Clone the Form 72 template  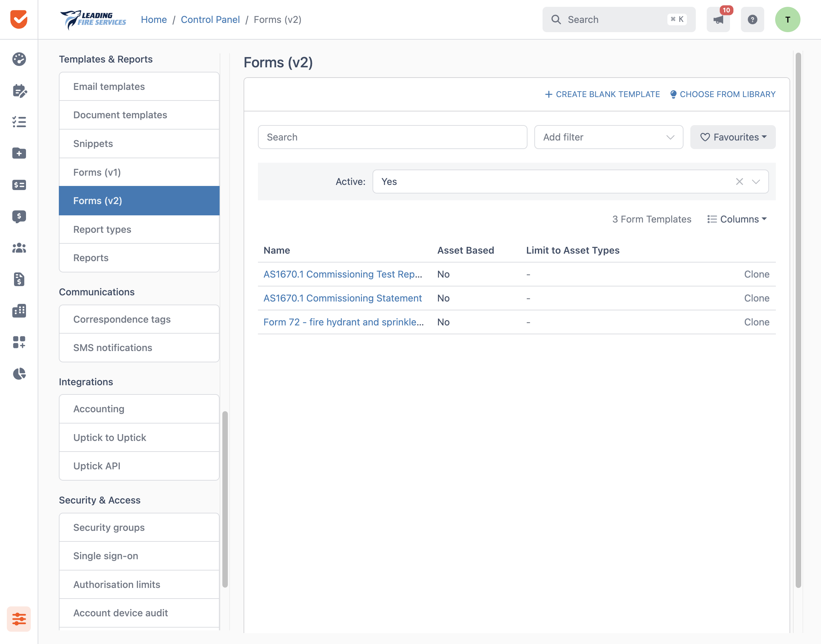coord(756,322)
